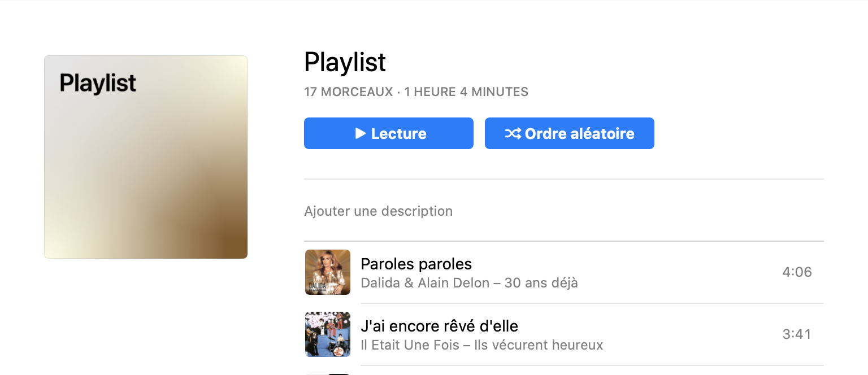Click the Ajouter une description field

pyautogui.click(x=379, y=211)
